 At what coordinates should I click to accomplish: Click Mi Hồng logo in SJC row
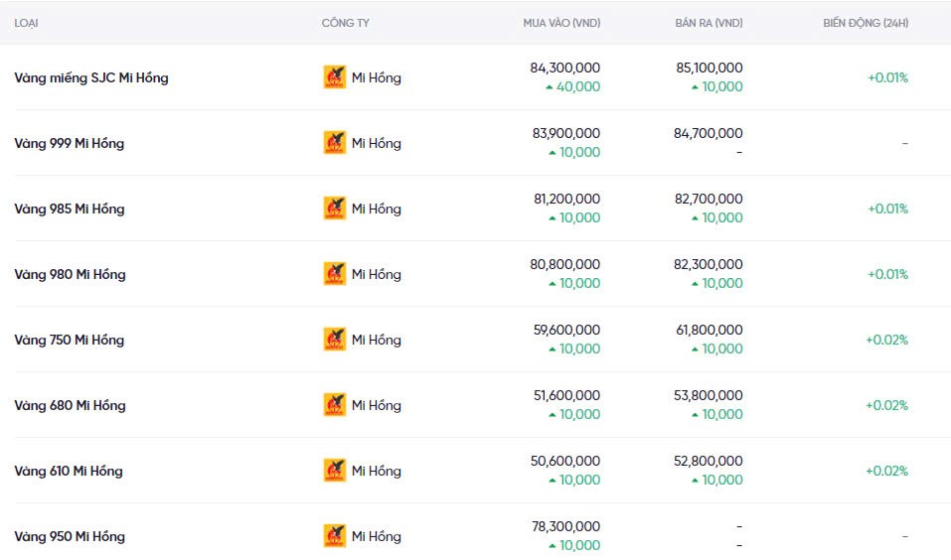335,77
